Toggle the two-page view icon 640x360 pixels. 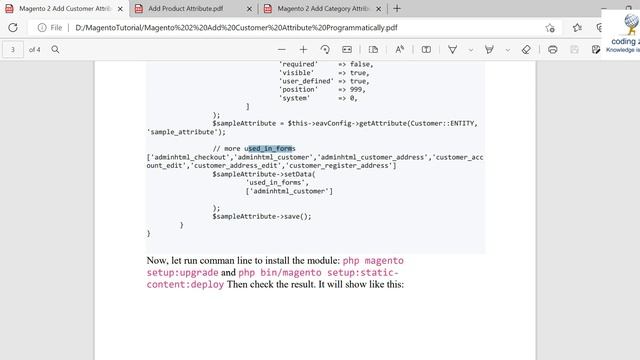[x=426, y=49]
